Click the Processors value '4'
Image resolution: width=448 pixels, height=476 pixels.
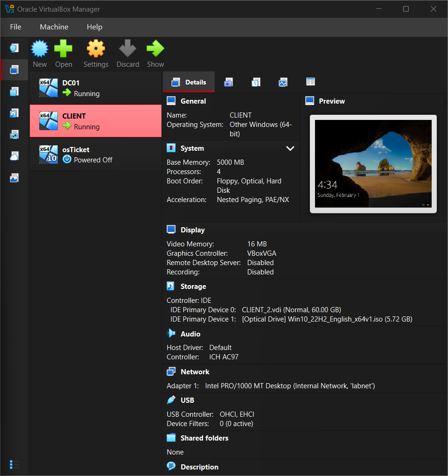click(x=218, y=172)
